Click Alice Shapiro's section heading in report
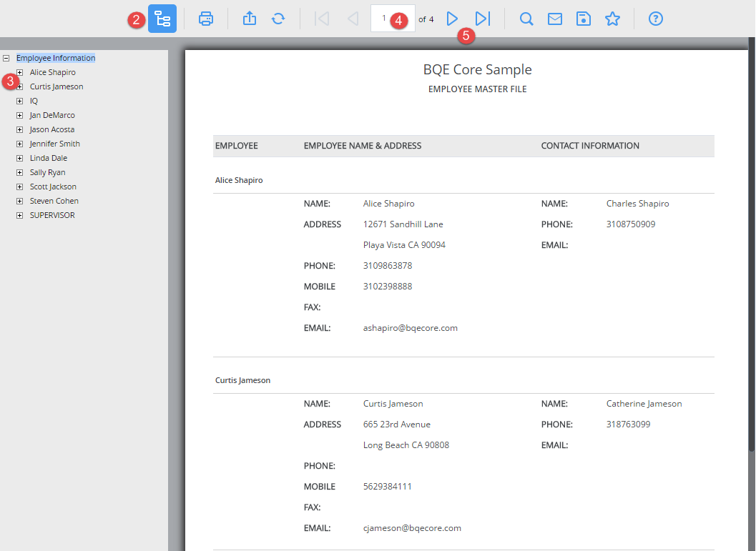The image size is (756, 551). 239,180
